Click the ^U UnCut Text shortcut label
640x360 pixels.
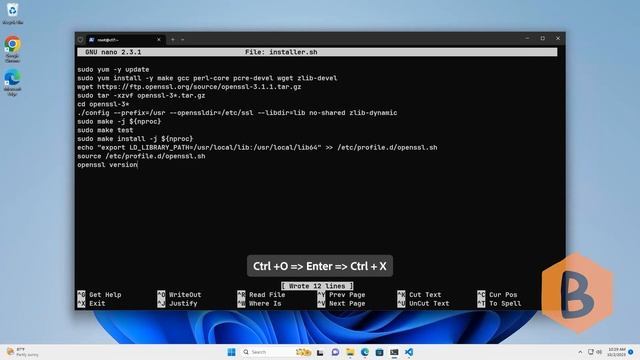tap(423, 304)
